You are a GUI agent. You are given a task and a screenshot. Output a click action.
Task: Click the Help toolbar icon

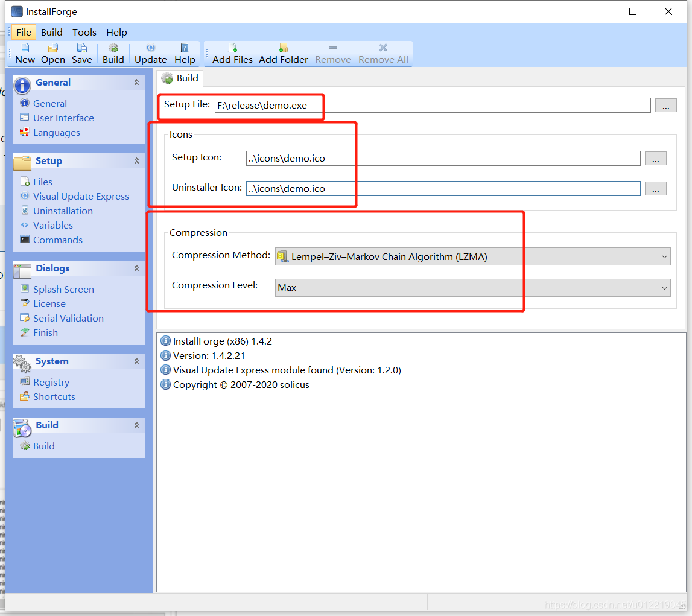185,48
